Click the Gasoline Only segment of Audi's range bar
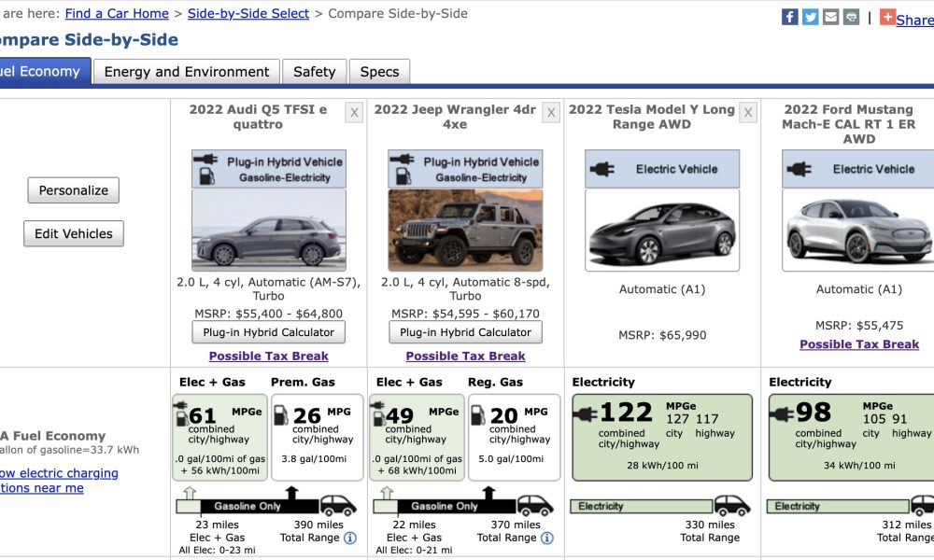The image size is (934, 560). click(x=259, y=507)
